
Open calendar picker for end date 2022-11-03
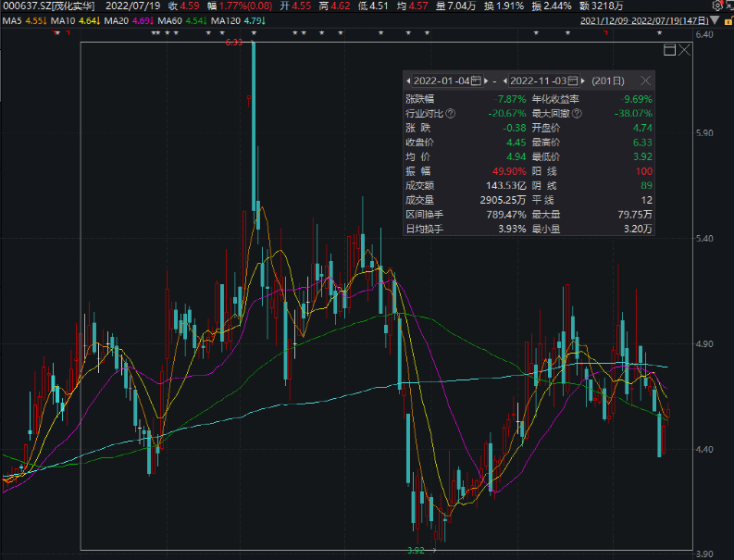coord(573,81)
